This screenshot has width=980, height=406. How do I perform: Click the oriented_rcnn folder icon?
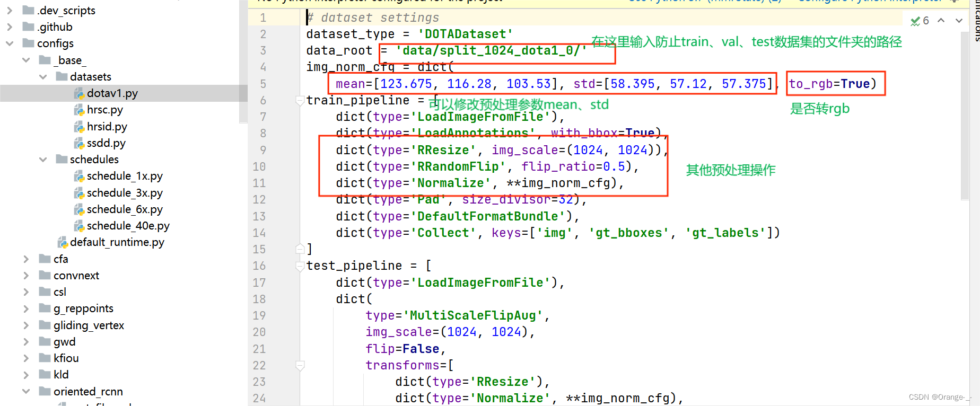[45, 391]
